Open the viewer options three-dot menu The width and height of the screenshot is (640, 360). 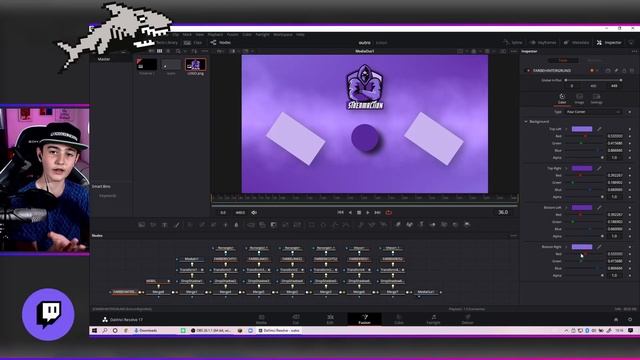[513, 51]
